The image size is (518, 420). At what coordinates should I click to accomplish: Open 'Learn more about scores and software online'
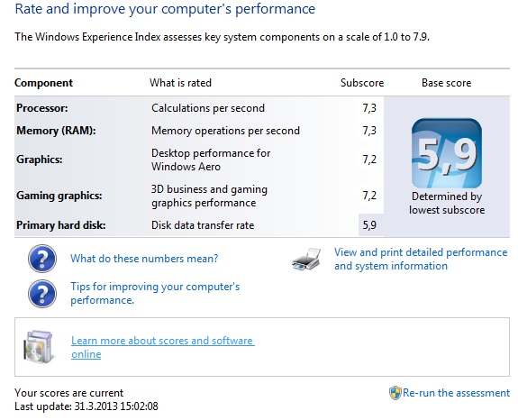(x=162, y=347)
